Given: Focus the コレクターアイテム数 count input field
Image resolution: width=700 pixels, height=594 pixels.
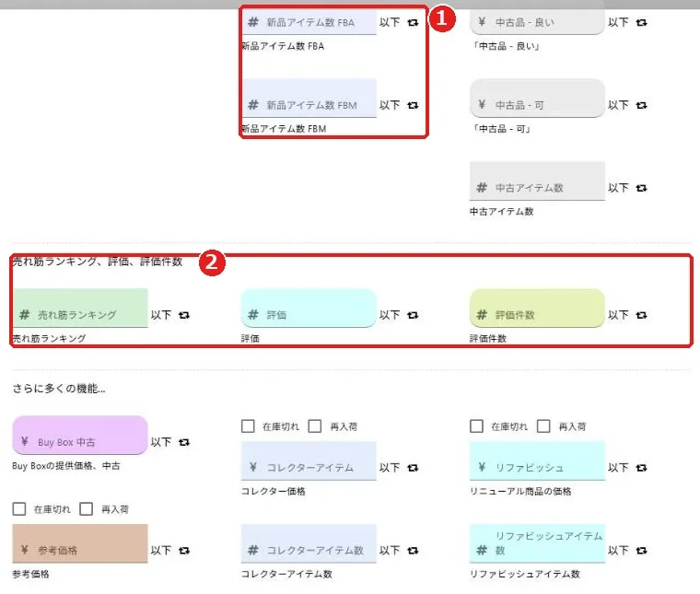Looking at the screenshot, I should point(309,543).
